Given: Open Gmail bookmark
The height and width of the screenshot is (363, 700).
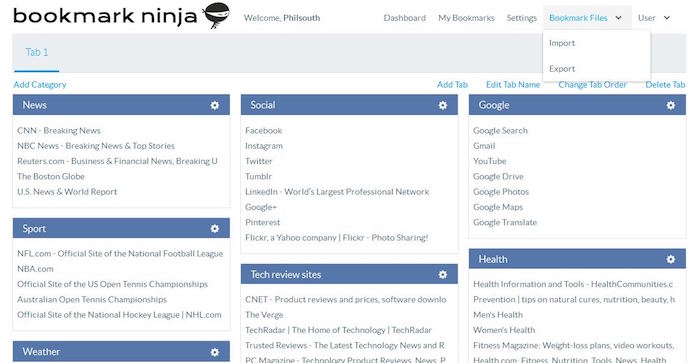Looking at the screenshot, I should click(x=484, y=146).
